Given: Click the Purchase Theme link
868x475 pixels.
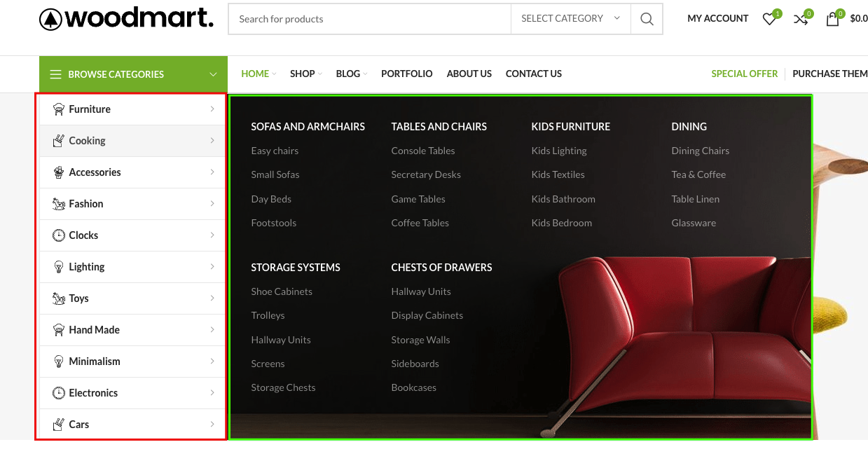Looking at the screenshot, I should (830, 74).
